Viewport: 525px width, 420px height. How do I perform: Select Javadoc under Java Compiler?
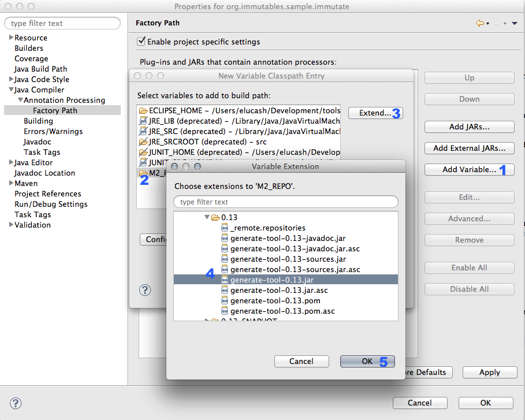37,142
